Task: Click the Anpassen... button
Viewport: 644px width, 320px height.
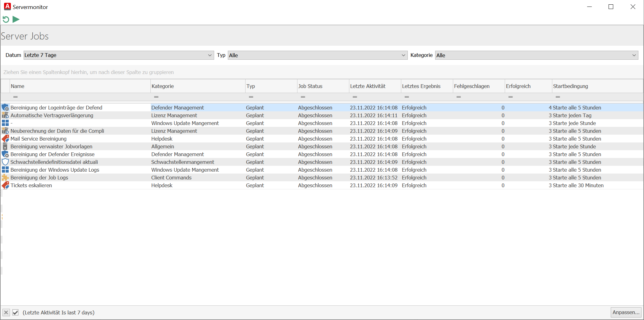Action: (x=626, y=312)
